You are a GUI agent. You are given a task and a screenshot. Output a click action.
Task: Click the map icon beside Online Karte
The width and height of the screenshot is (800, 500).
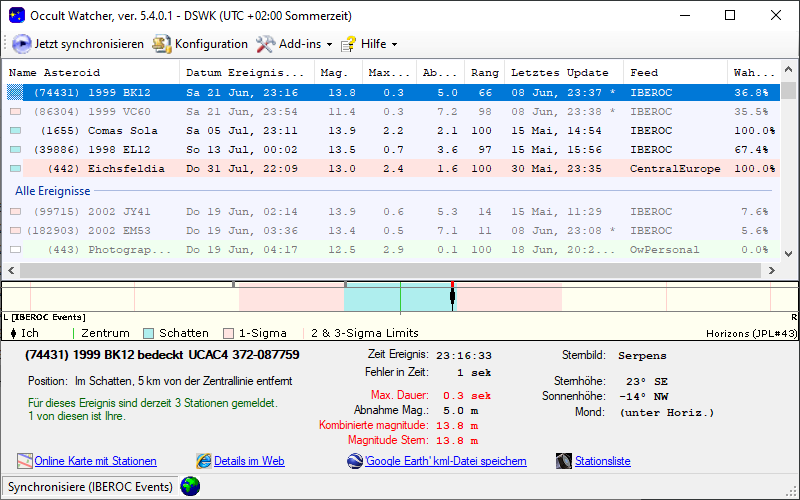tap(25, 461)
